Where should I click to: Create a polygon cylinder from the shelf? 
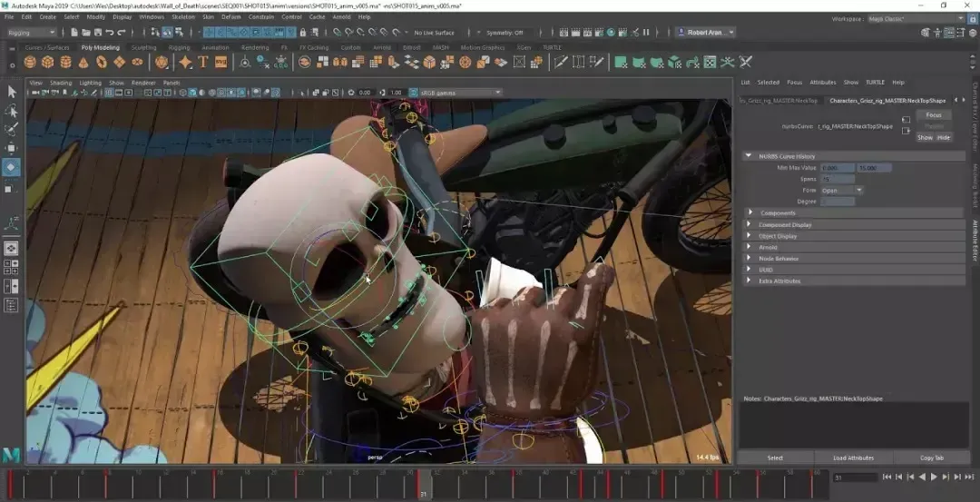point(65,62)
